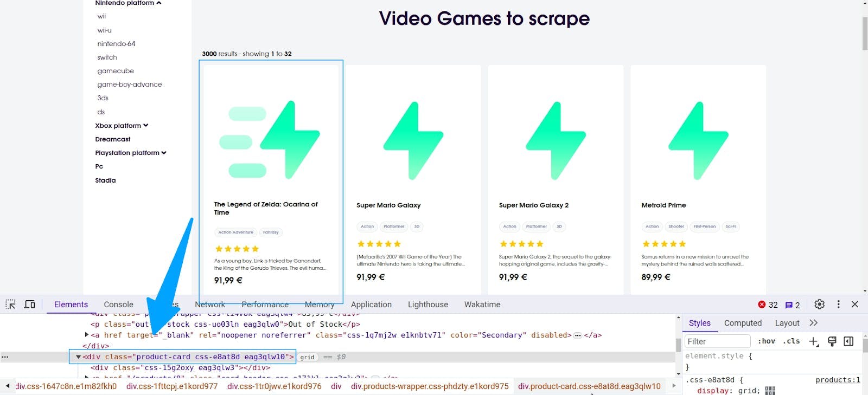Open the Lighthouse tab

click(428, 305)
